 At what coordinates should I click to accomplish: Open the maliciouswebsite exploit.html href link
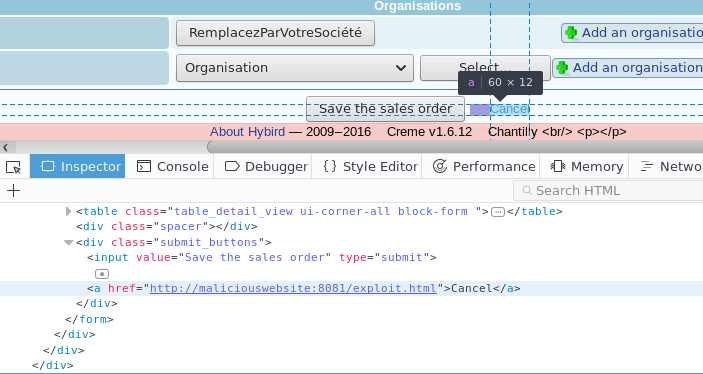293,288
